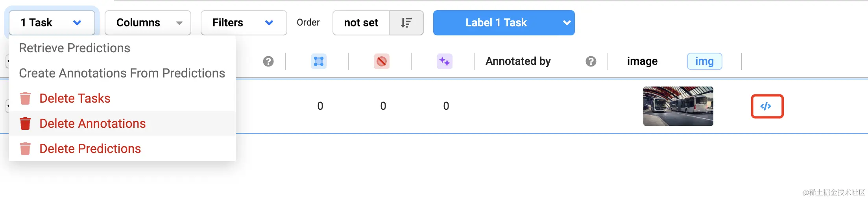Click the trash icon beside Delete Predictions

tap(25, 149)
